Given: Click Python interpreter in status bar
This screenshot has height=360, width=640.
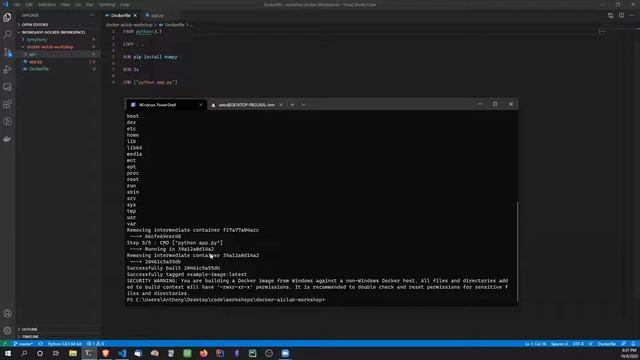Looking at the screenshot, I should point(64,344).
